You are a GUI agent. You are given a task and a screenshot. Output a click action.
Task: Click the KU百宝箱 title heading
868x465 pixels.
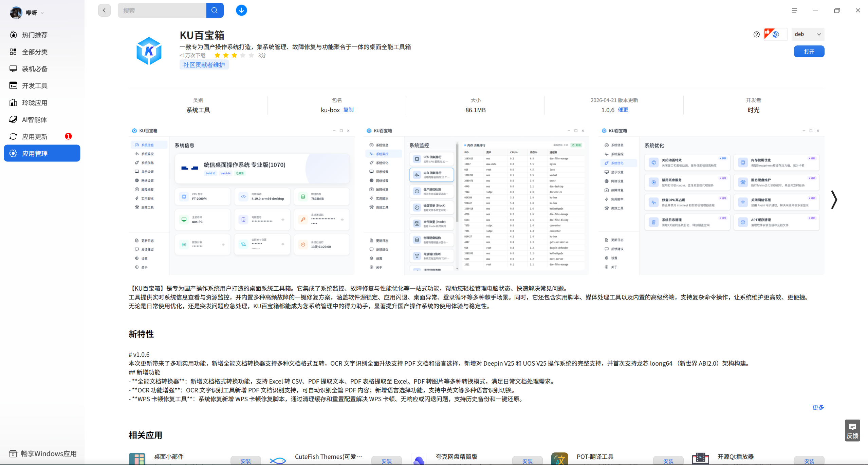202,35
